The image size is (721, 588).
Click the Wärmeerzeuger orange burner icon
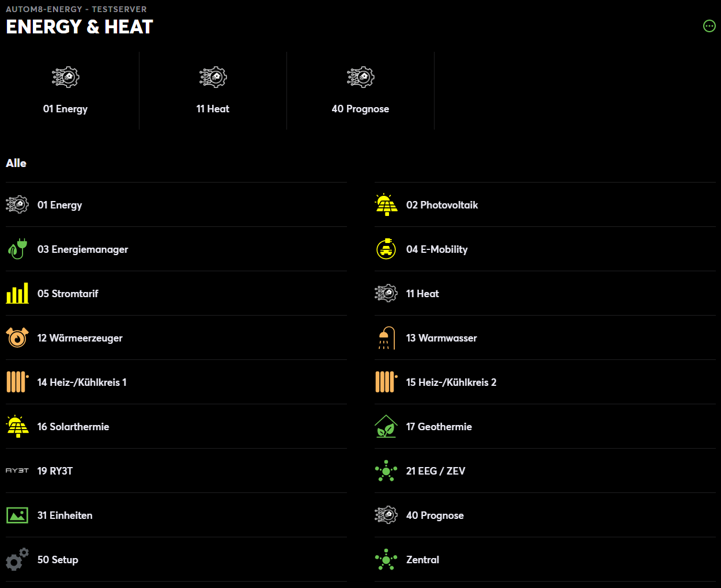17,338
